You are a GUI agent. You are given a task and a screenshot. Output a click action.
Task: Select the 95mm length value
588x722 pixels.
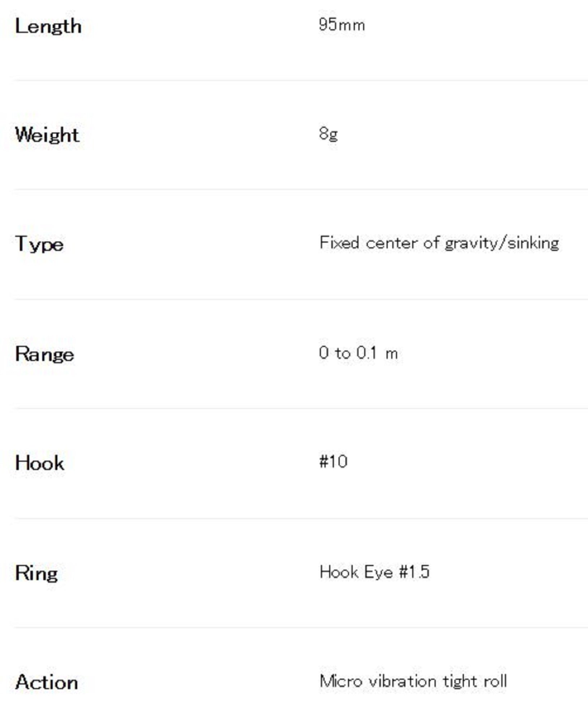pos(342,25)
